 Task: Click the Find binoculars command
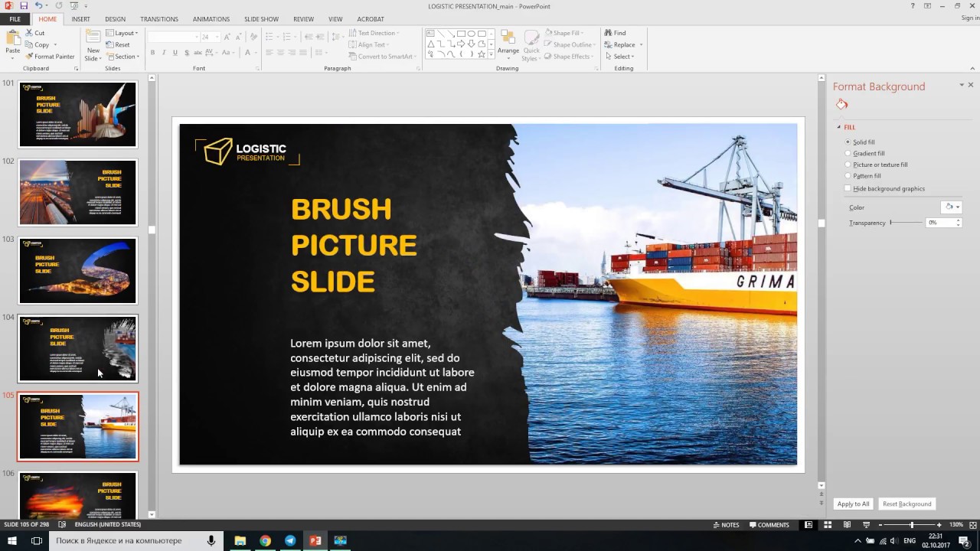tap(615, 33)
